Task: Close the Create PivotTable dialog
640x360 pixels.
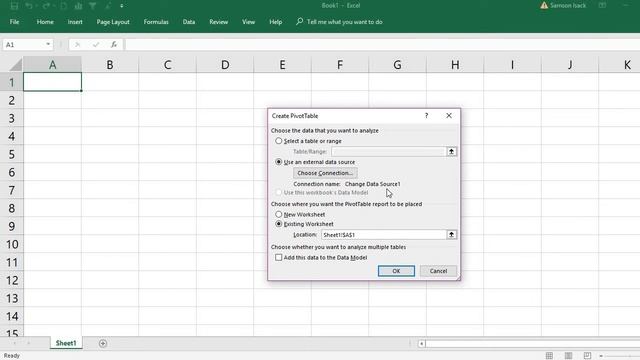Action: click(x=449, y=116)
